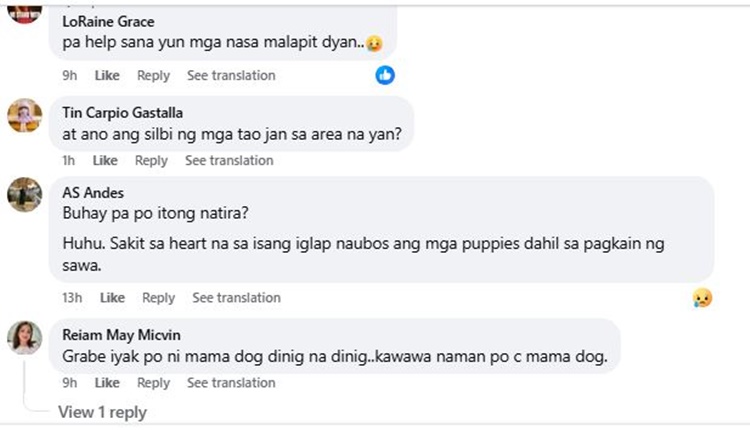
Task: Like LoRaine Grace's comment
Action: (x=107, y=75)
